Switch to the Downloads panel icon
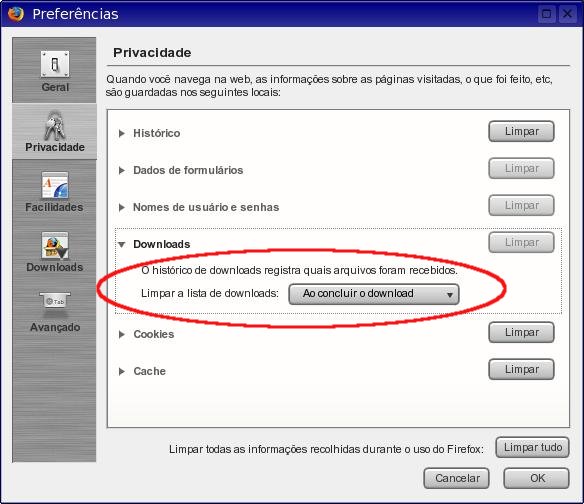This screenshot has height=504, width=584. pos(55,245)
